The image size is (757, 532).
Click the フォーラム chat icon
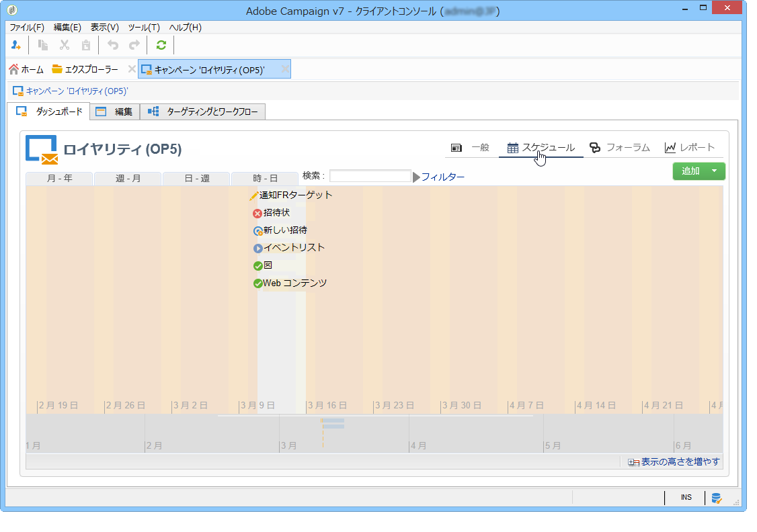pos(595,148)
